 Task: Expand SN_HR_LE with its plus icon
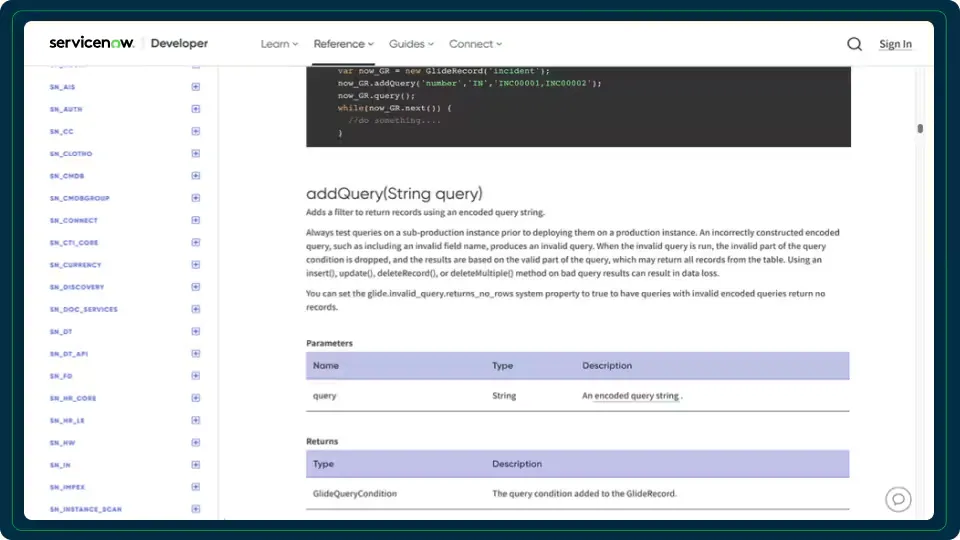point(195,421)
